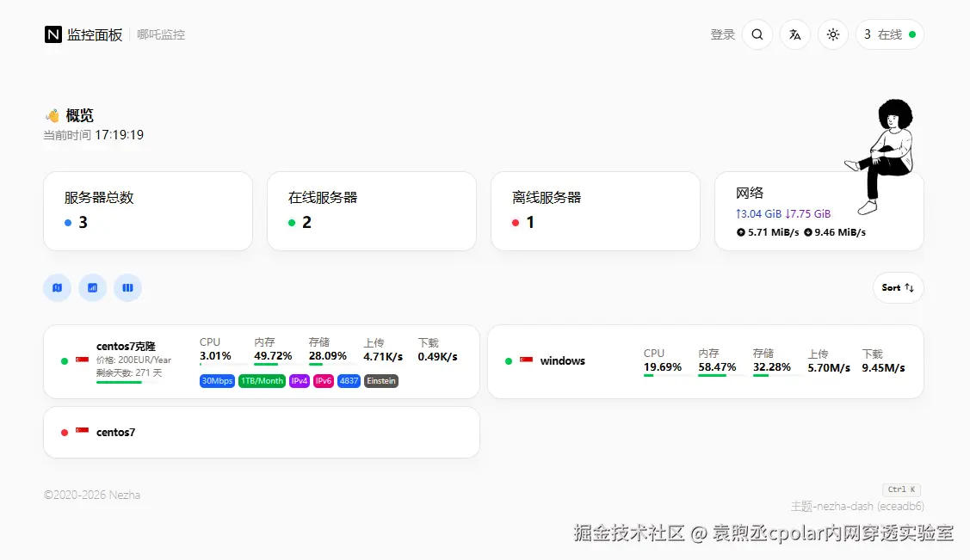Click the 剩余天数 271 天 progress bar

click(129, 383)
